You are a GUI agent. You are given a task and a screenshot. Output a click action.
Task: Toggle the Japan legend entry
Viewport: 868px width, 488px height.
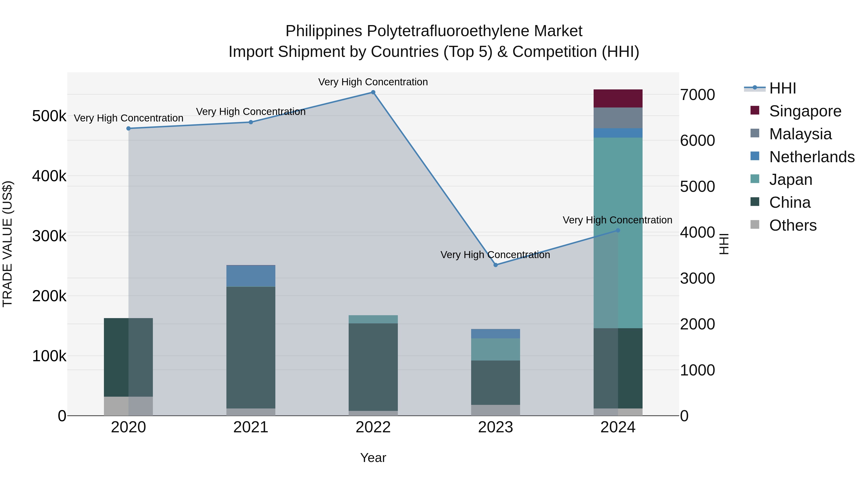(781, 180)
